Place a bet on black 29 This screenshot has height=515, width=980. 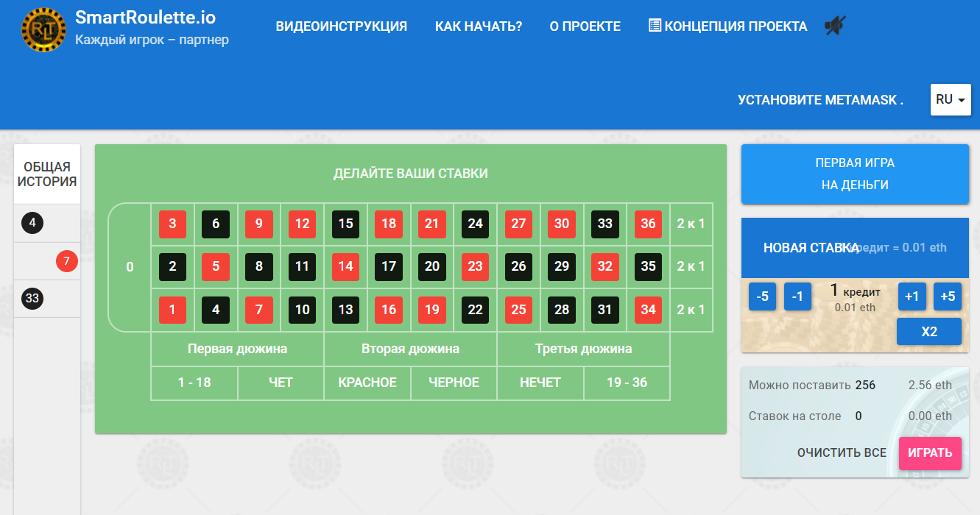tap(562, 266)
